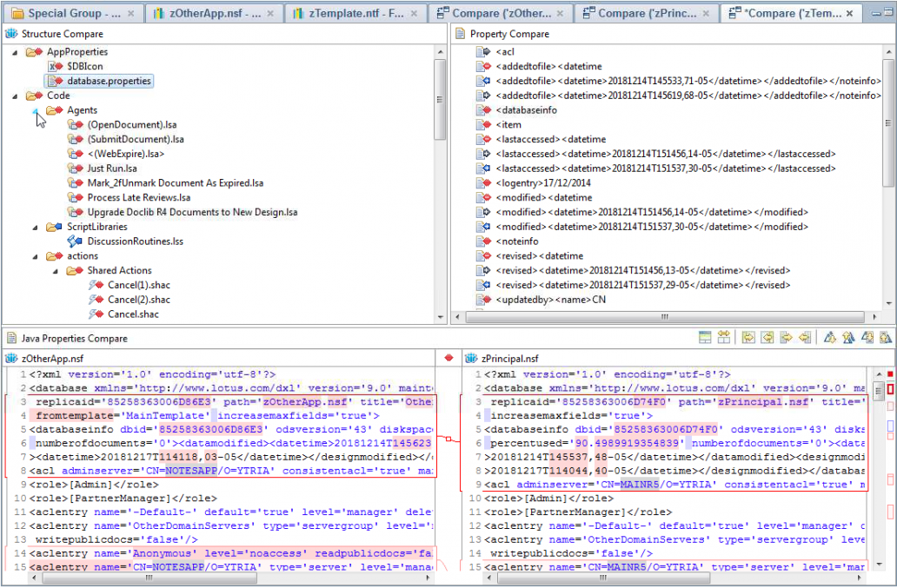Select the <logentry>17/12/2014 property row
The width and height of the screenshot is (897, 588).
point(543,183)
